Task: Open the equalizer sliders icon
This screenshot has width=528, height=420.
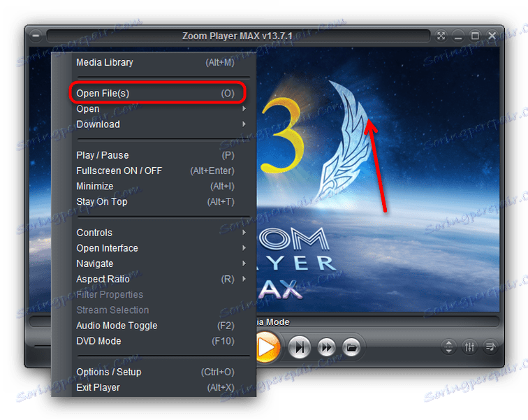Action: point(470,346)
